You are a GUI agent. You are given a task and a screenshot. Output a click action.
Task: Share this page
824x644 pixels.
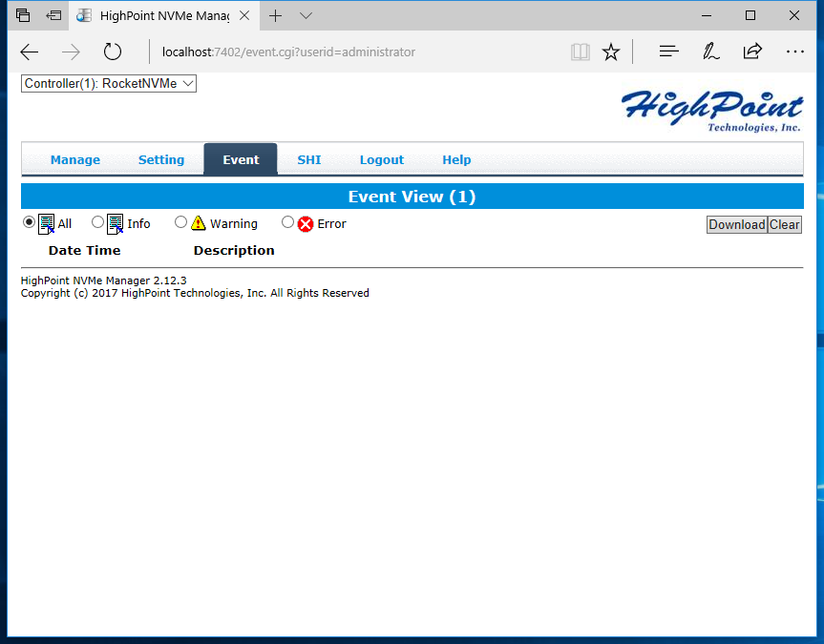tap(752, 52)
